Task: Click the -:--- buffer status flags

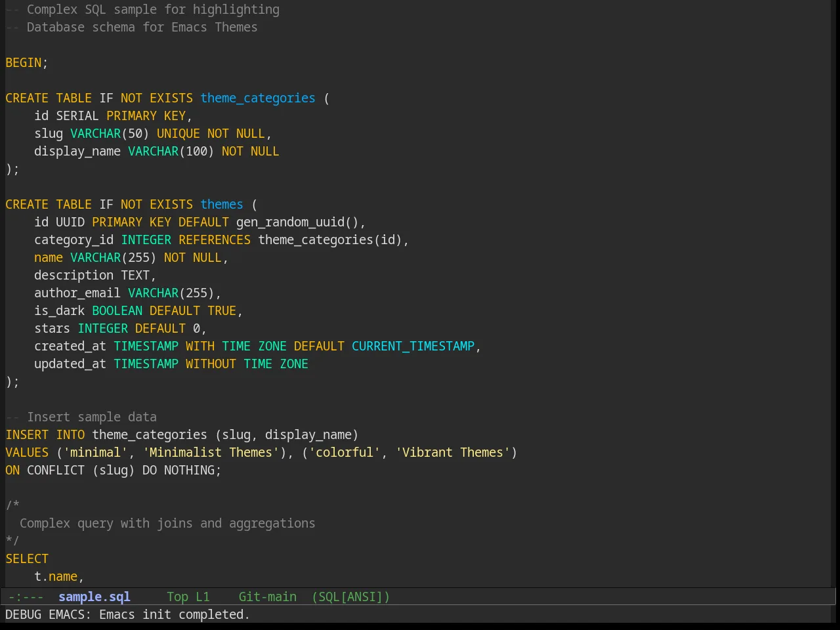Action: [26, 597]
